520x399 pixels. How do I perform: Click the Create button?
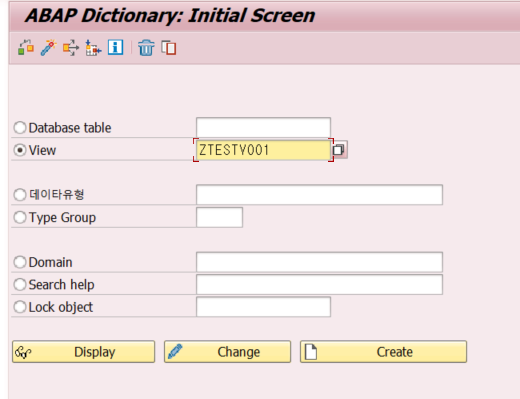point(384,352)
